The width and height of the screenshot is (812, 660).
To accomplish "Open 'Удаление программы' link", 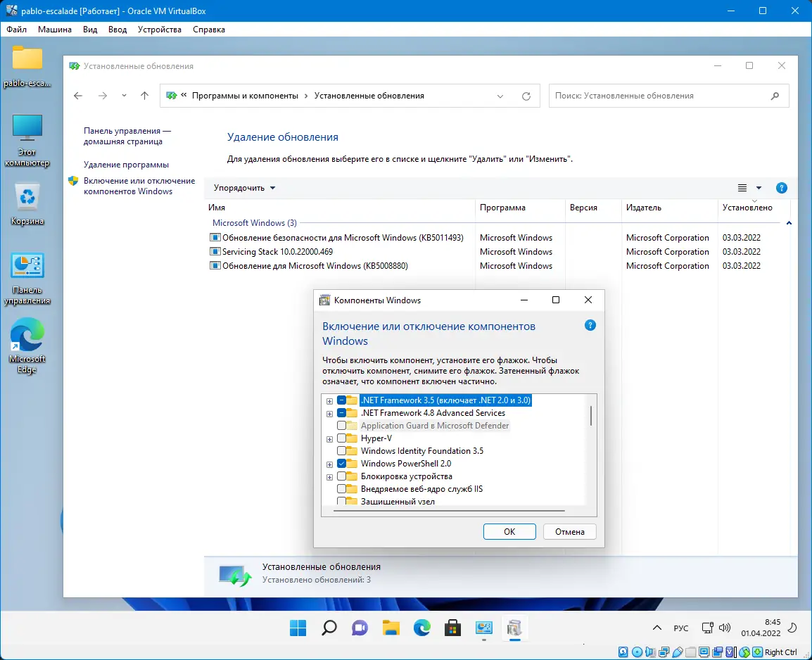I will coord(127,165).
